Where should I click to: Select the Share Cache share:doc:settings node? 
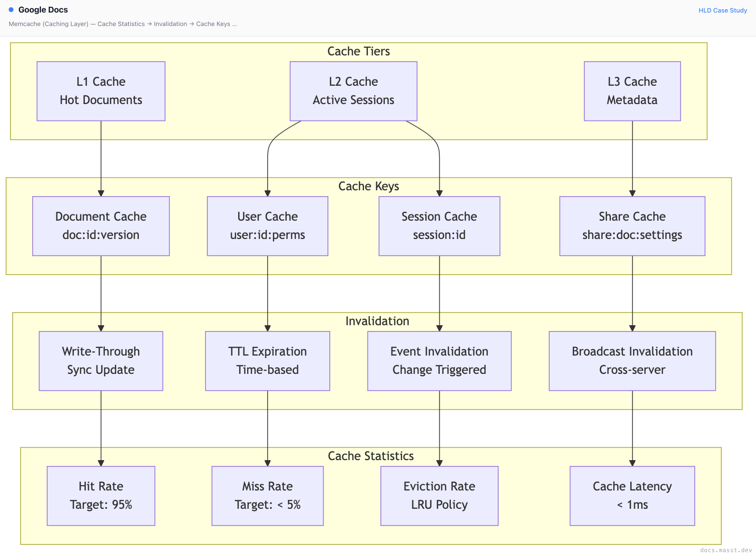632,226
